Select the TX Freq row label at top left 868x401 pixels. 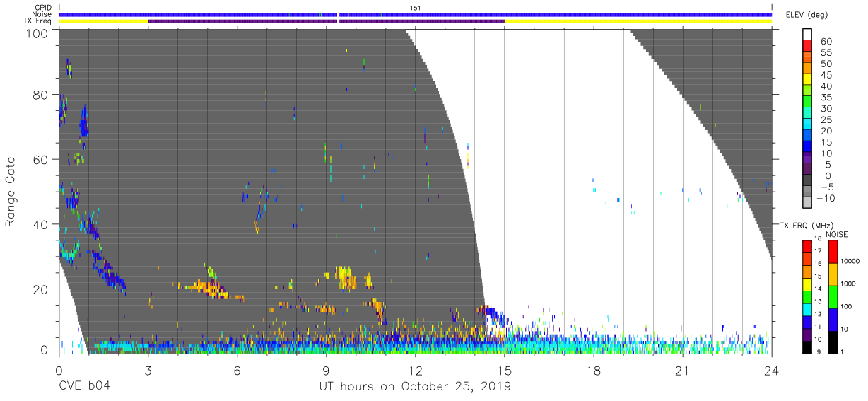(x=39, y=21)
